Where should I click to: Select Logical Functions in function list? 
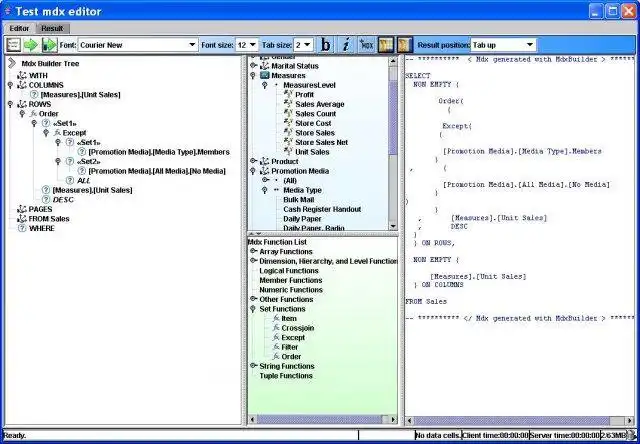tap(289, 271)
